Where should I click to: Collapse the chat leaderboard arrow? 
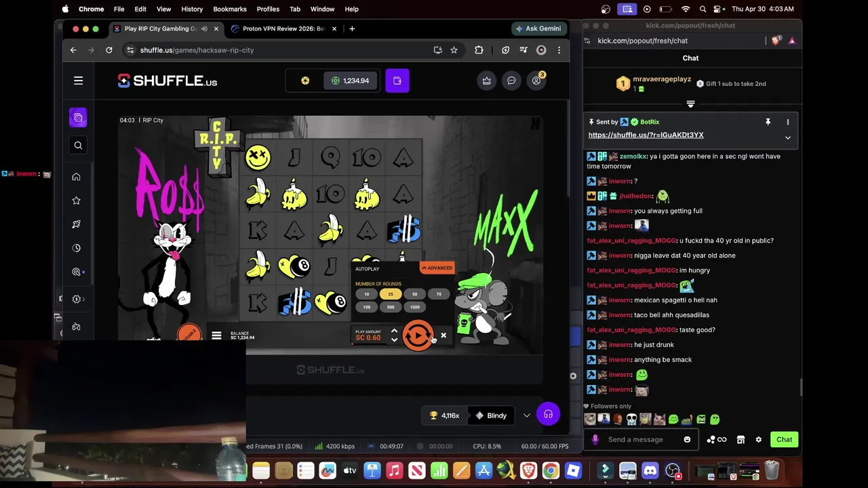pyautogui.click(x=690, y=104)
